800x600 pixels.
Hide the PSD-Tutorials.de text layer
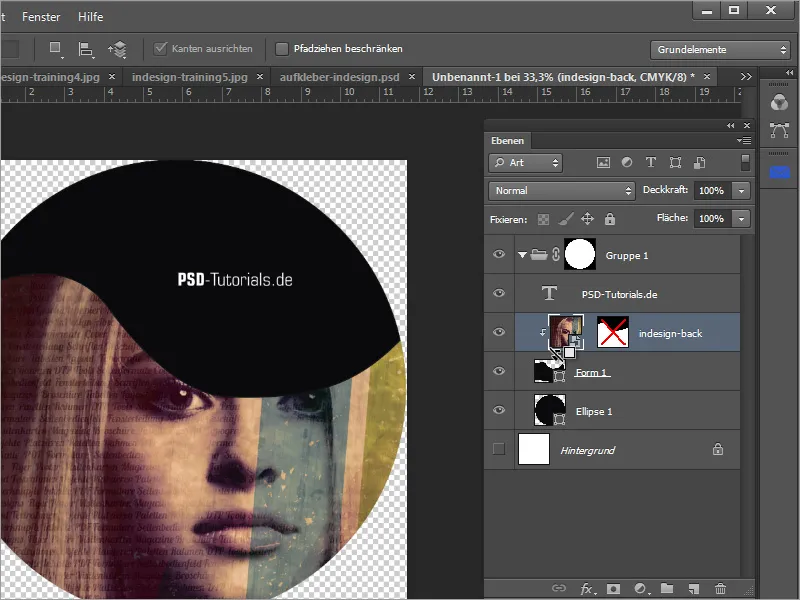[x=499, y=293]
